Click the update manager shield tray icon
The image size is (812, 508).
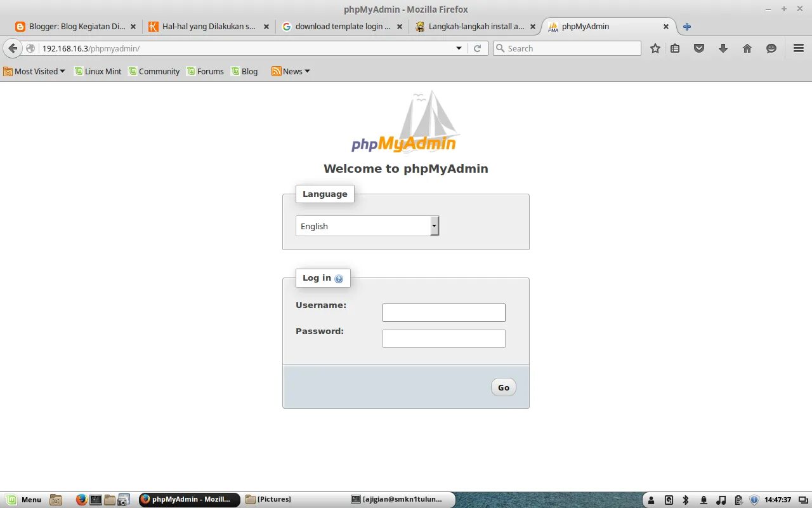(x=754, y=500)
